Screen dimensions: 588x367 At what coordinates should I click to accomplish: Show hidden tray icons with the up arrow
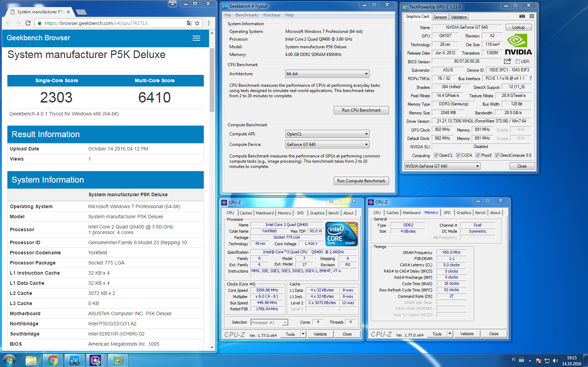point(530,360)
